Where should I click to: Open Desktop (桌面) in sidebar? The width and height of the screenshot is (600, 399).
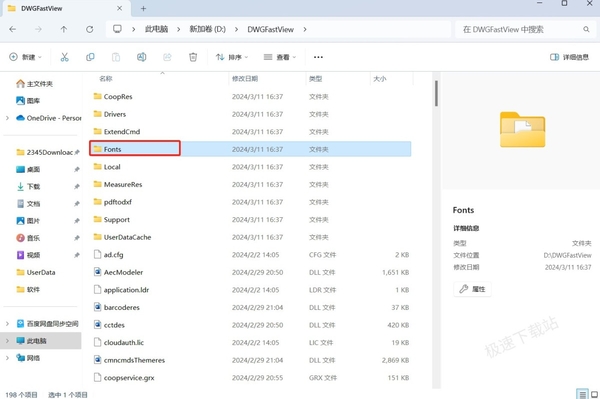pyautogui.click(x=28, y=169)
